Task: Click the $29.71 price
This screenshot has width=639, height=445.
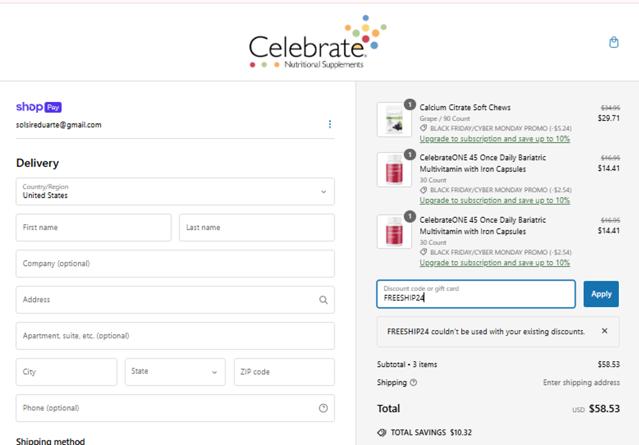Action: (x=609, y=118)
